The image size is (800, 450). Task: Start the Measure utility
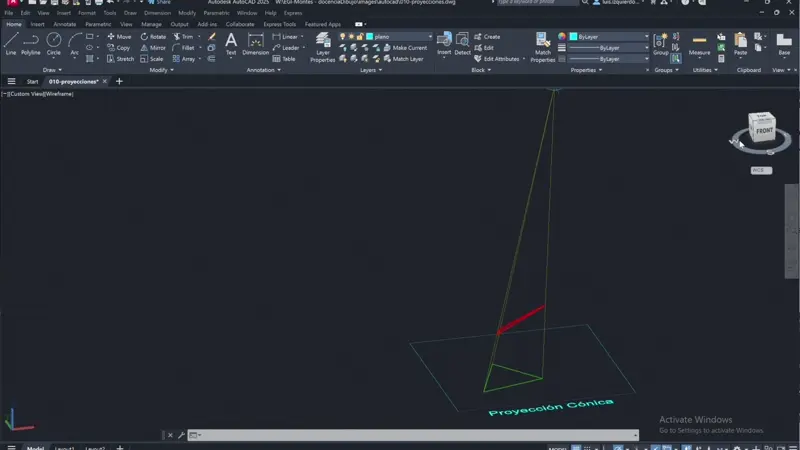tap(700, 44)
